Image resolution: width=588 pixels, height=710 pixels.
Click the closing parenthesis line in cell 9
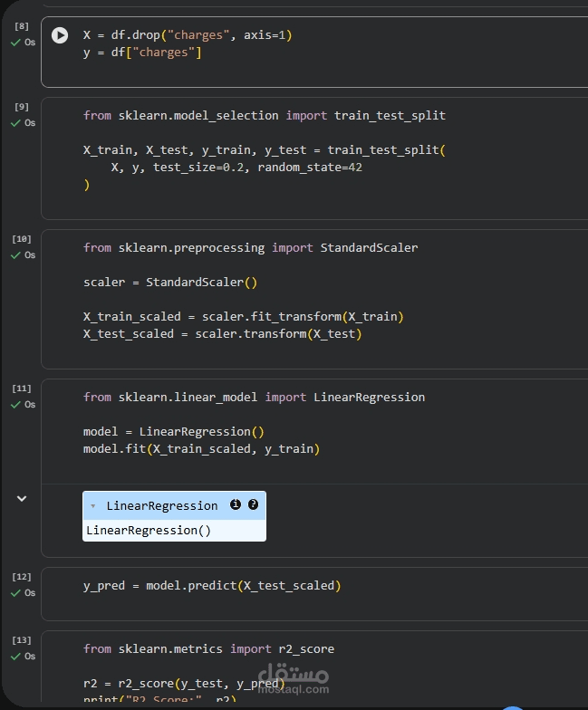click(87, 185)
